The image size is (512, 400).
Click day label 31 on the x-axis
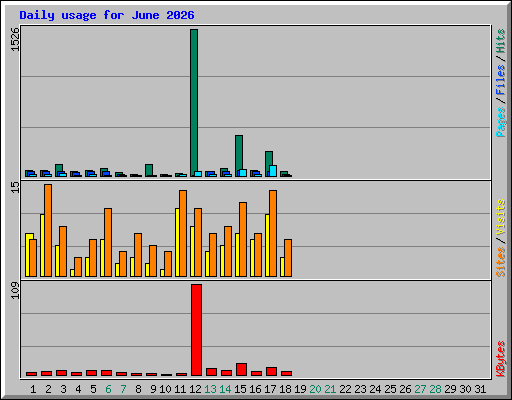(x=480, y=389)
